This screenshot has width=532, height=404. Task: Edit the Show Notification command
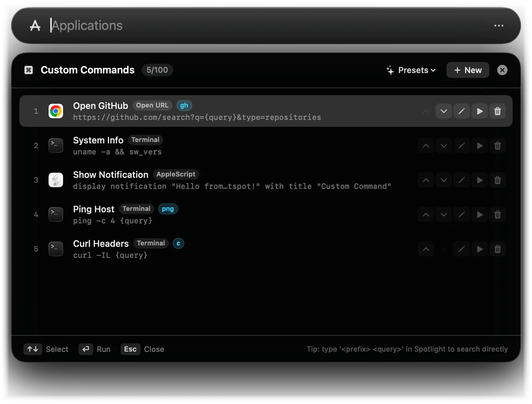(x=462, y=180)
